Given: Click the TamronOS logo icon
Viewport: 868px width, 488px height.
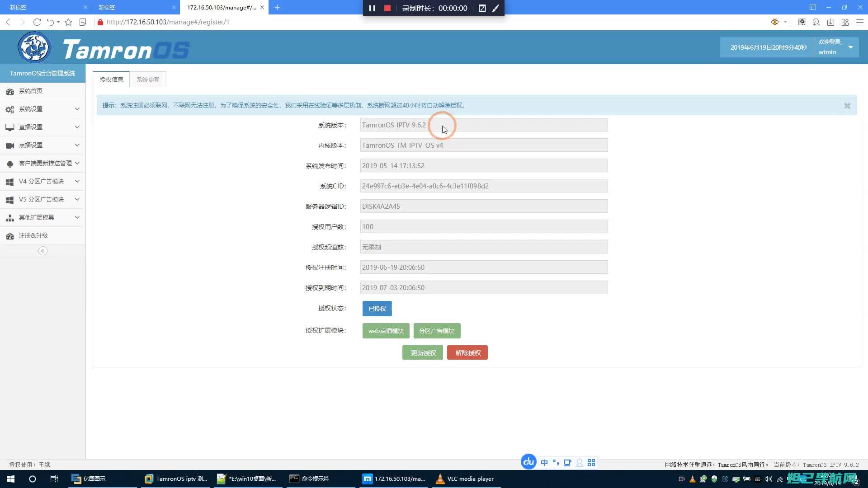Looking at the screenshot, I should (34, 47).
